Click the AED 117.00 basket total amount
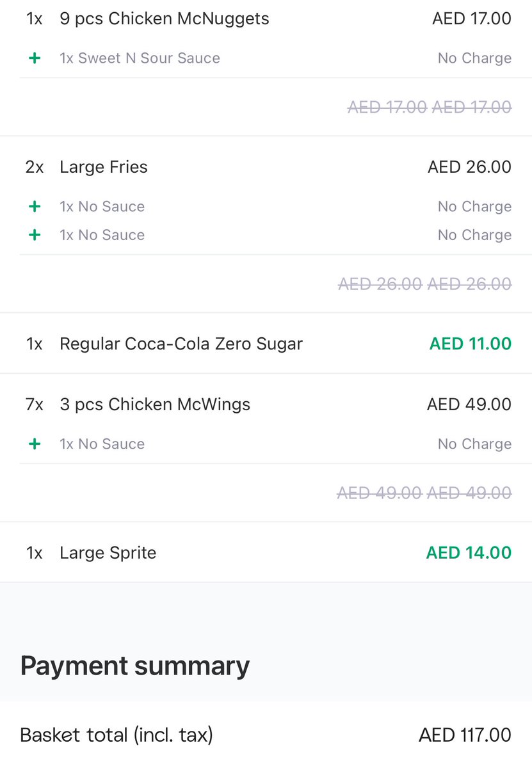 point(465,735)
